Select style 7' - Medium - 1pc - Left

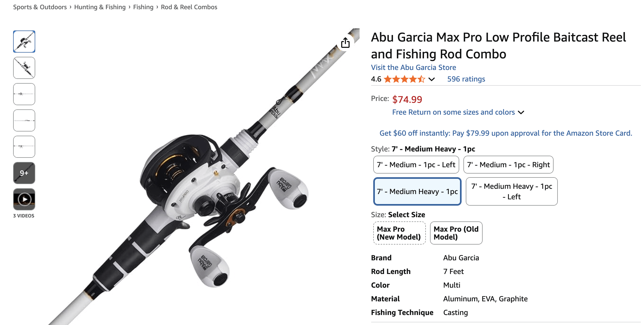(x=416, y=165)
